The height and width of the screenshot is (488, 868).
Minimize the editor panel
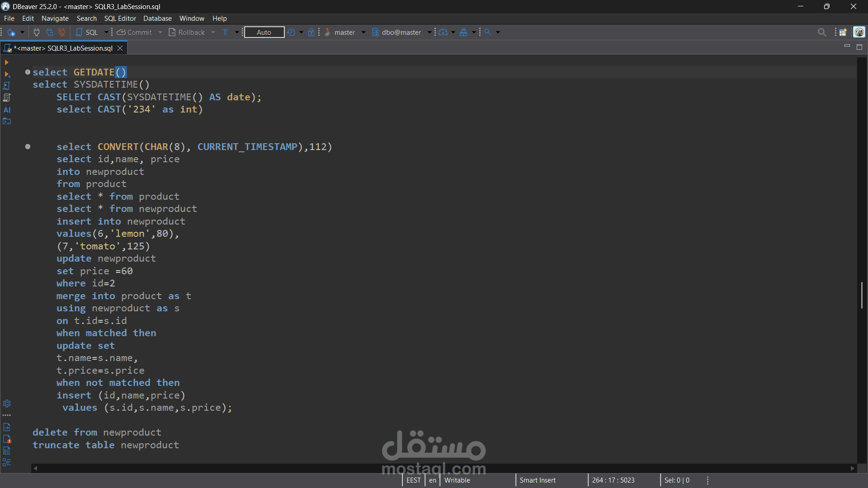(847, 47)
